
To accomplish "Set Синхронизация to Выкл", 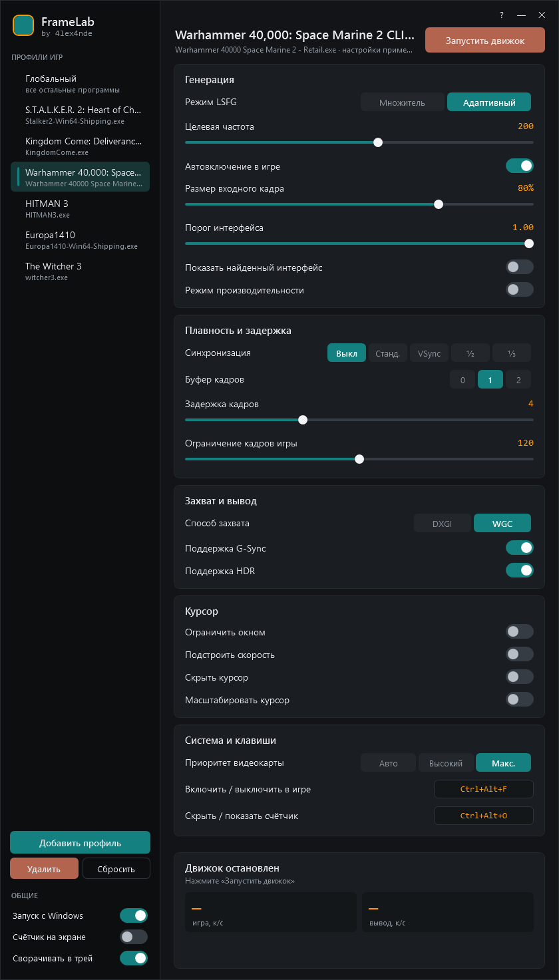I will [x=347, y=353].
